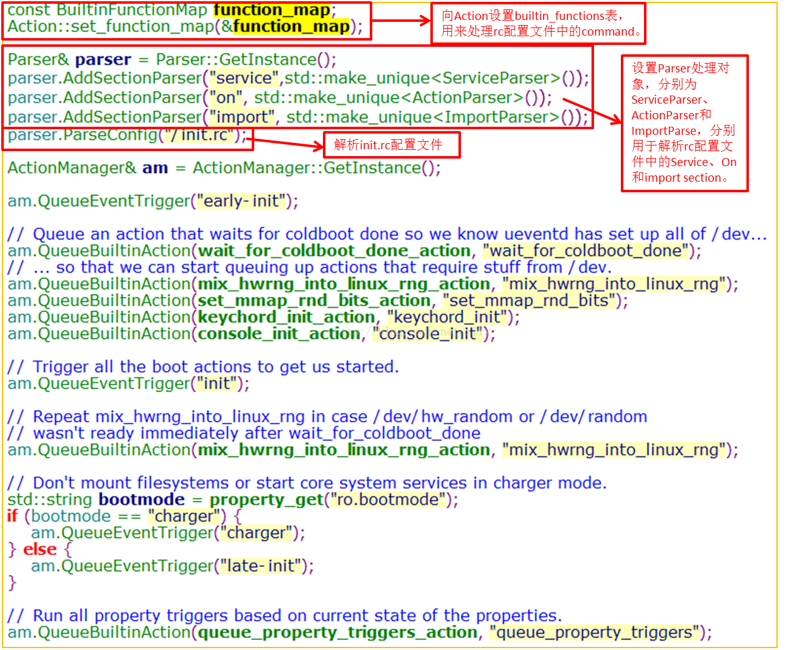
Task: Click the comment about waiting for coldboot done
Action: point(387,234)
